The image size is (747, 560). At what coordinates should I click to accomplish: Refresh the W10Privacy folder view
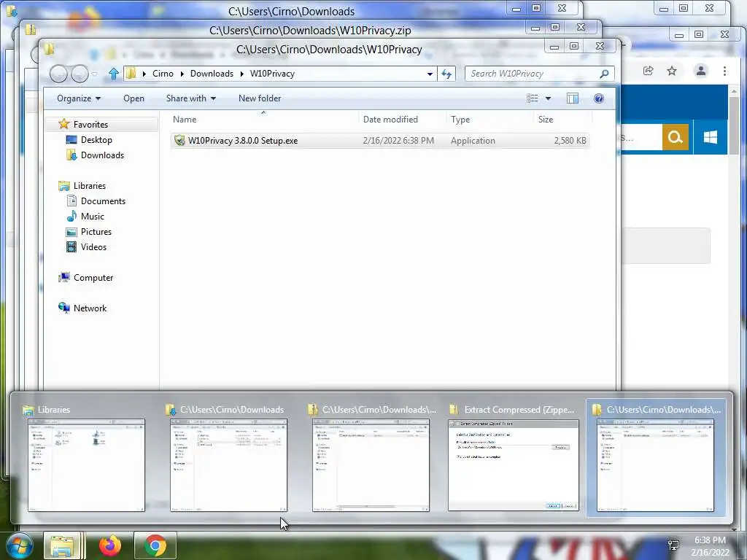(446, 74)
